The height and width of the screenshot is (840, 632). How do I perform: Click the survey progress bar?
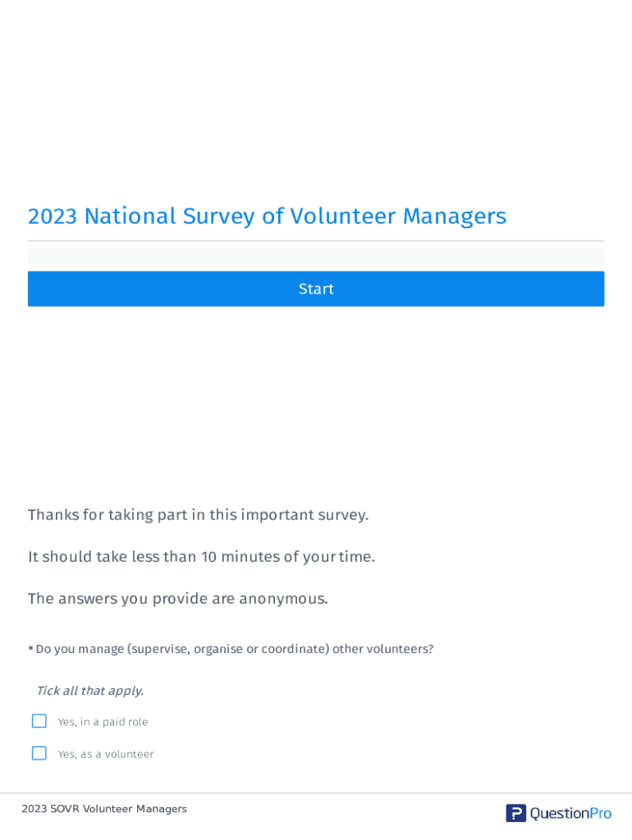pyautogui.click(x=316, y=256)
